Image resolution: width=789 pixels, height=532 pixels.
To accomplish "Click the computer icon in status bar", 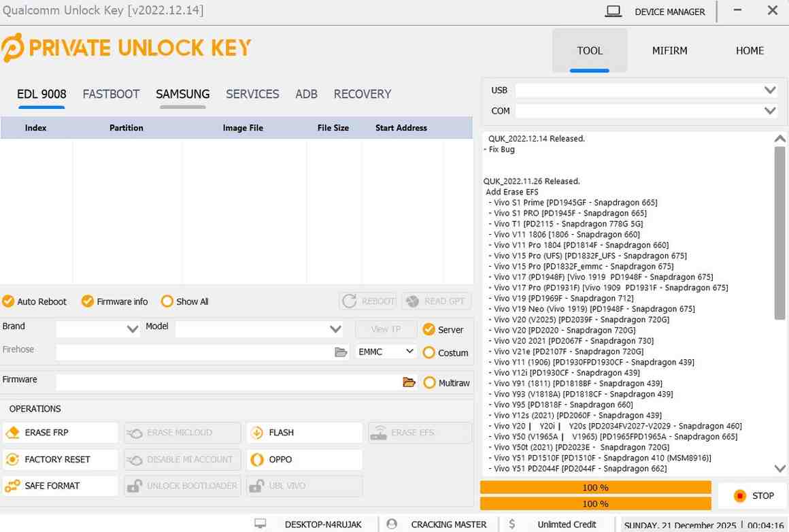I will (260, 523).
